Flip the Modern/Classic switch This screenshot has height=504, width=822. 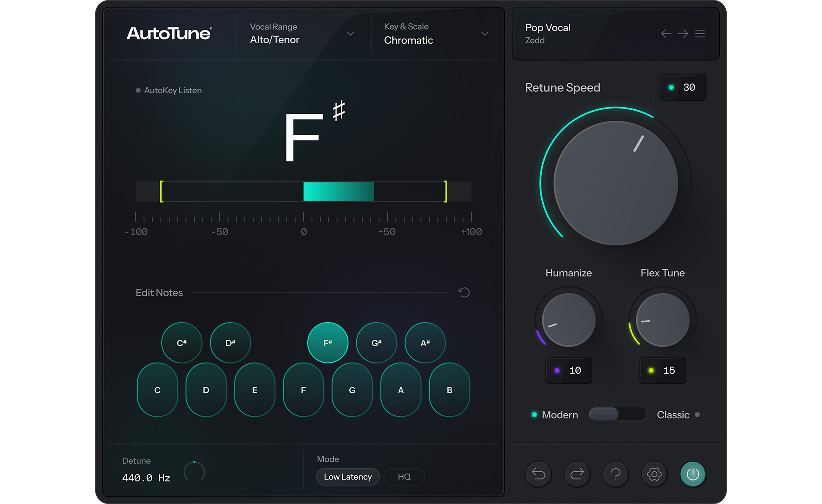[617, 415]
